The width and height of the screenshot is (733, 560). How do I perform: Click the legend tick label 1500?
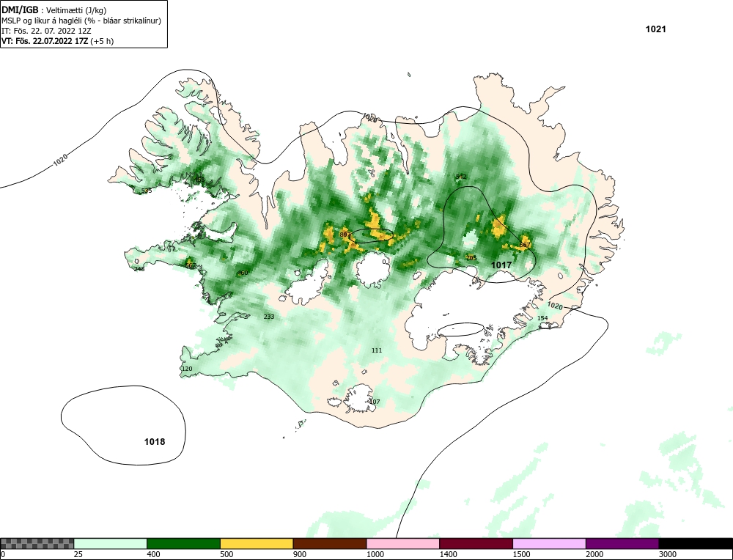coord(521,554)
